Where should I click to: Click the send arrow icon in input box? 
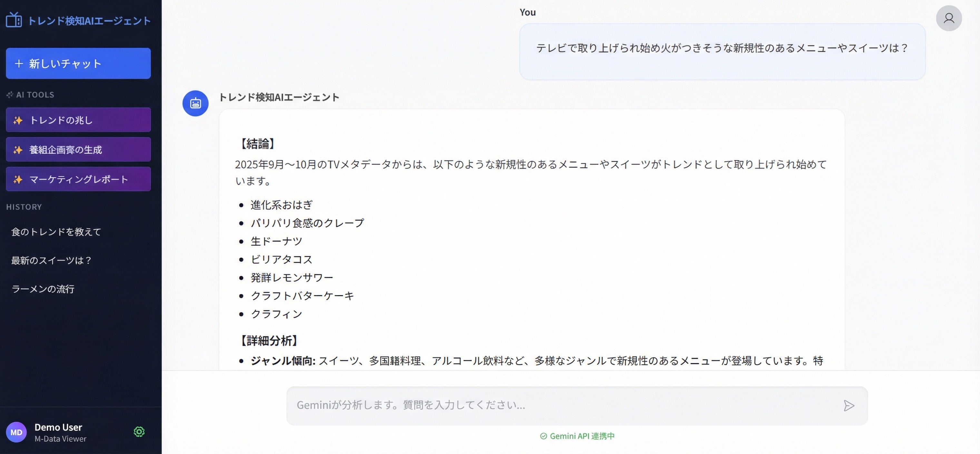pos(848,406)
